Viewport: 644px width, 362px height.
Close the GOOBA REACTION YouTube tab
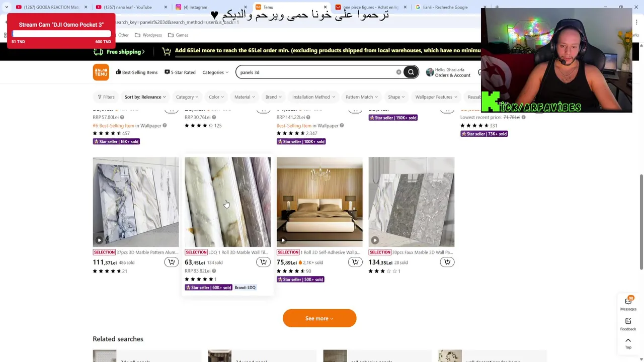click(x=86, y=7)
